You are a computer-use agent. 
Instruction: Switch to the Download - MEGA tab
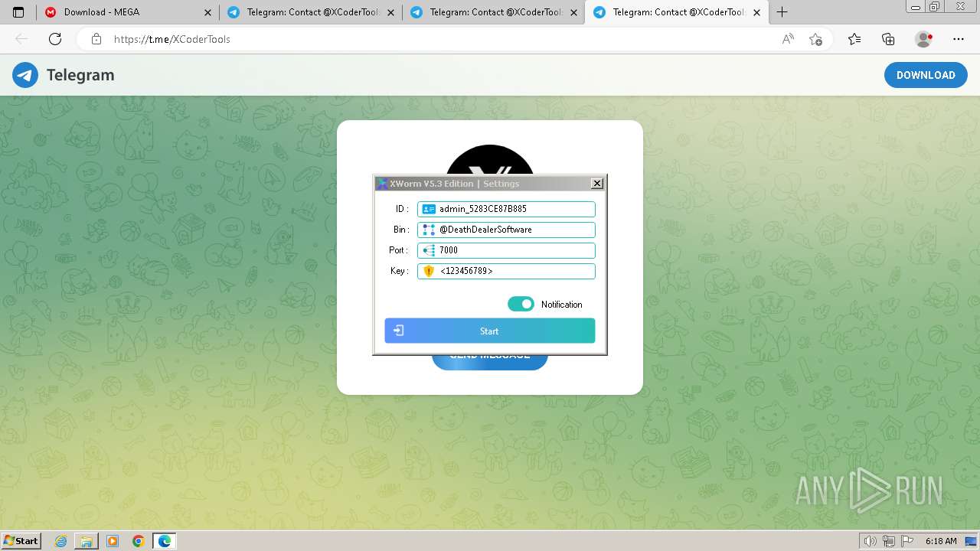127,12
